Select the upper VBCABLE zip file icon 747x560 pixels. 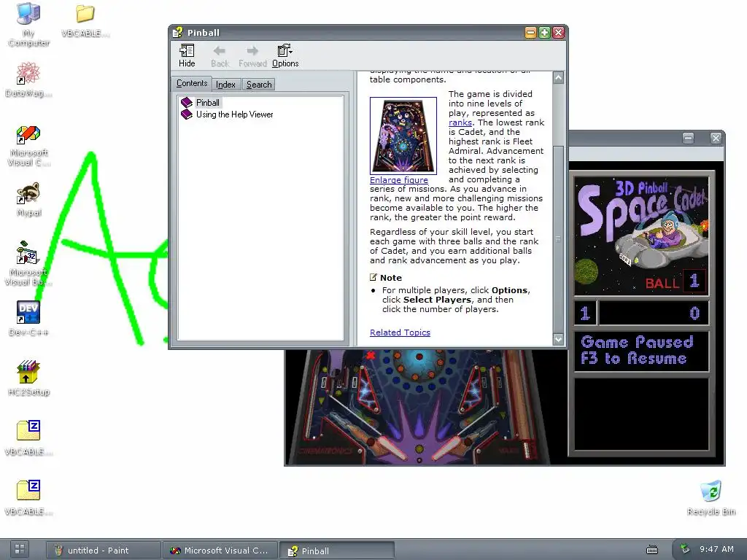click(28, 438)
